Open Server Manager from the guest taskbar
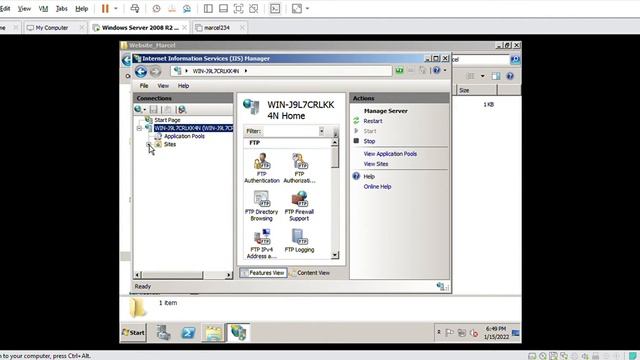This screenshot has height=360, width=640. point(164,333)
